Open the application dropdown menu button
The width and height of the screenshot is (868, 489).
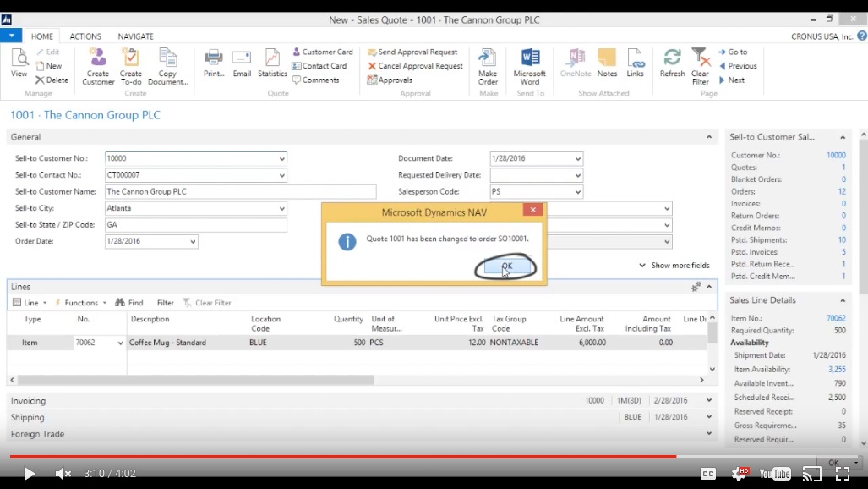[x=11, y=36]
